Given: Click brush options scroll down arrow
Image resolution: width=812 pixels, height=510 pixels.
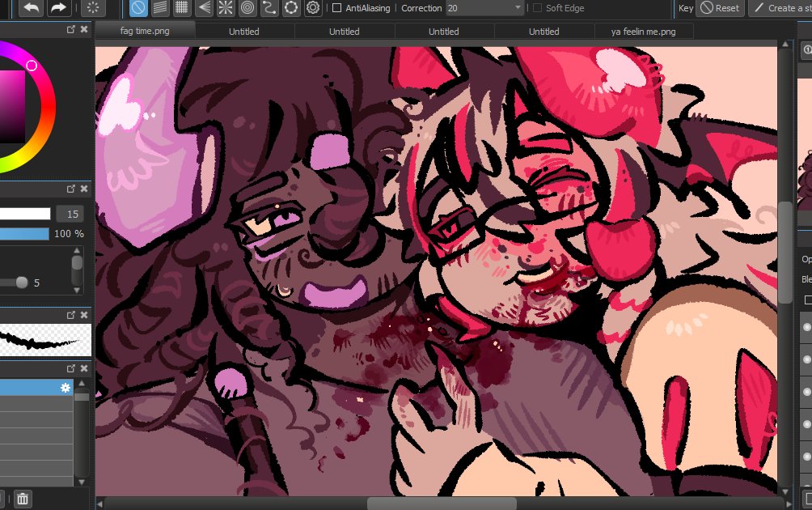Looking at the screenshot, I should click(x=77, y=291).
